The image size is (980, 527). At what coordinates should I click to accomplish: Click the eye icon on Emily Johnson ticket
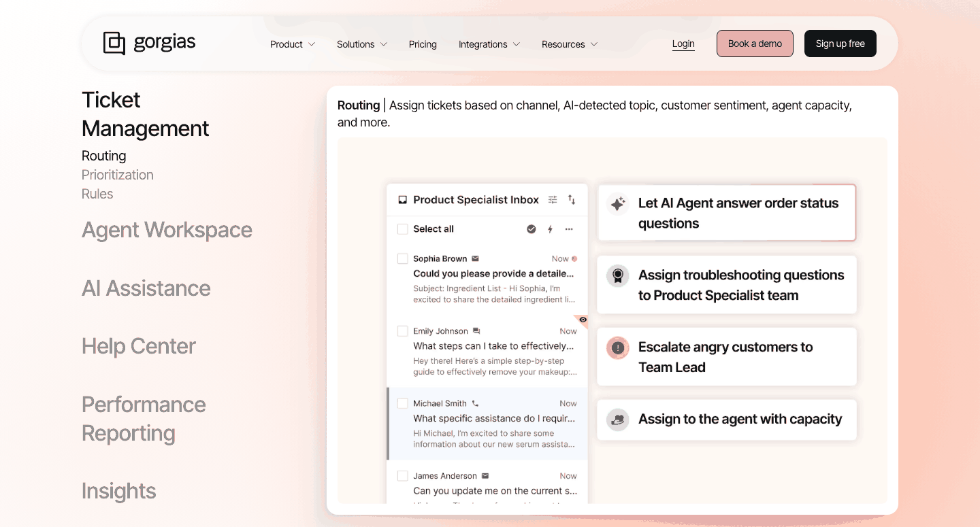point(583,319)
